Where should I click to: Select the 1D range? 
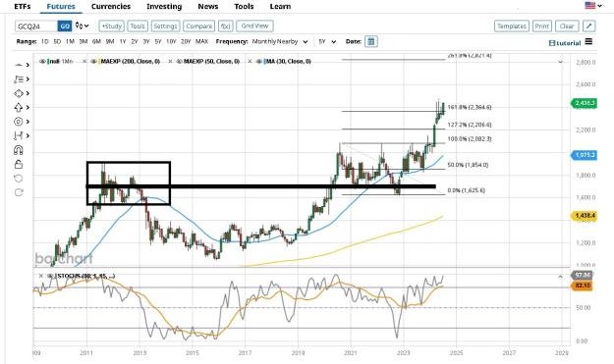point(44,41)
